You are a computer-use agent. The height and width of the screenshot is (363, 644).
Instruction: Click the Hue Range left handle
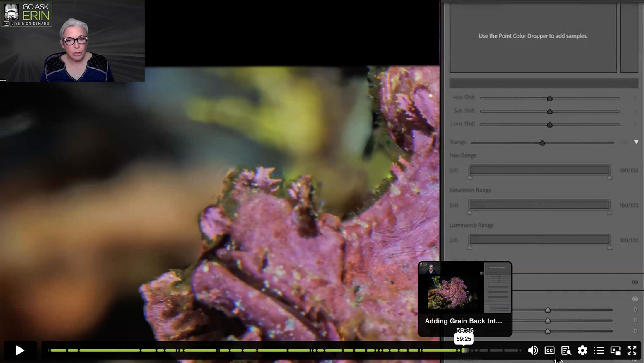[469, 177]
